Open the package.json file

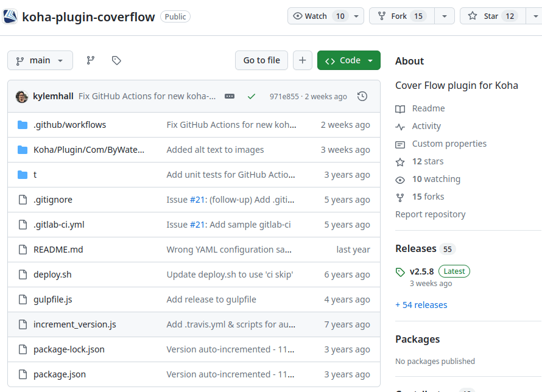60,374
